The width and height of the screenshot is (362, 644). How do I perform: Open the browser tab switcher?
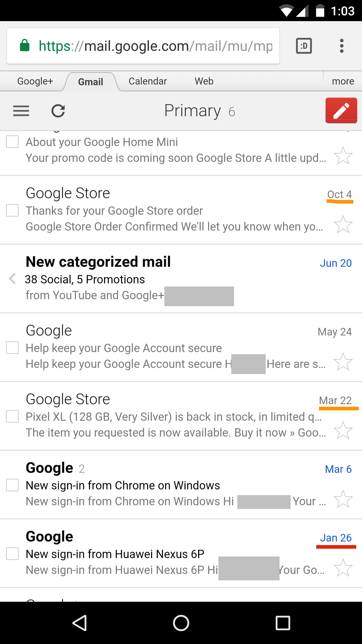point(304,46)
